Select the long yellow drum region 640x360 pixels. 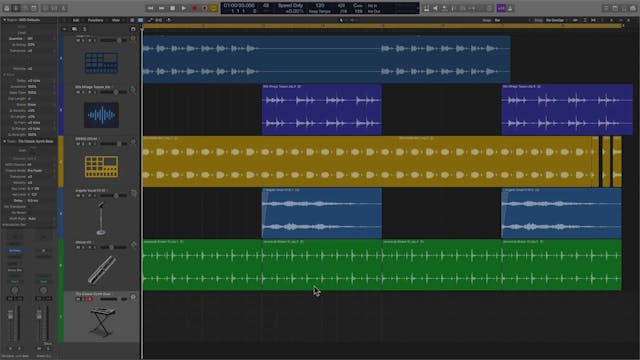pyautogui.click(x=367, y=162)
